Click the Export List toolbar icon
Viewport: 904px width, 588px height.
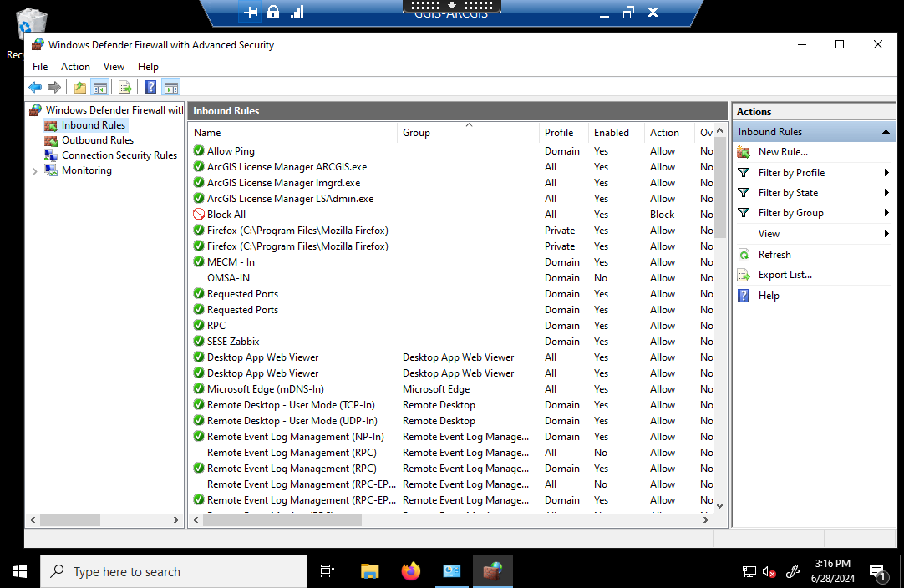coord(125,87)
